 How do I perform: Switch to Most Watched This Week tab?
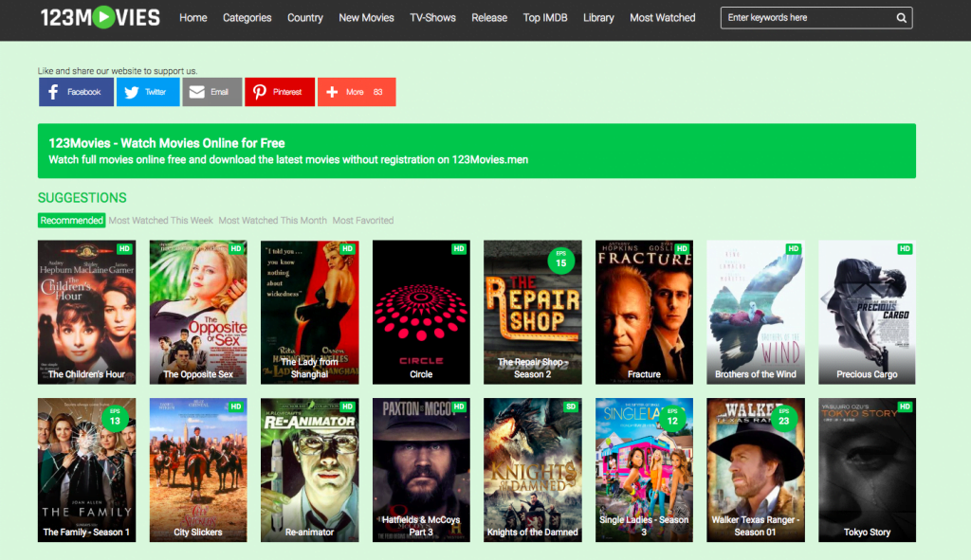pos(160,220)
